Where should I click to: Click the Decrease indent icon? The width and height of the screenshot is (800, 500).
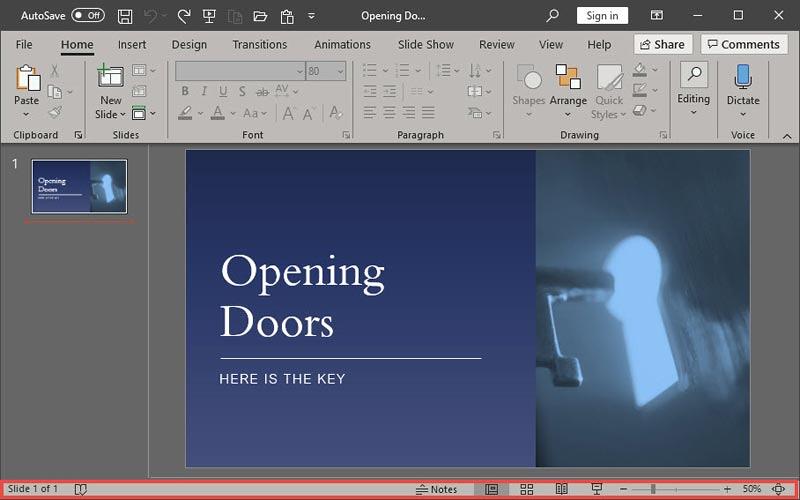tap(370, 92)
